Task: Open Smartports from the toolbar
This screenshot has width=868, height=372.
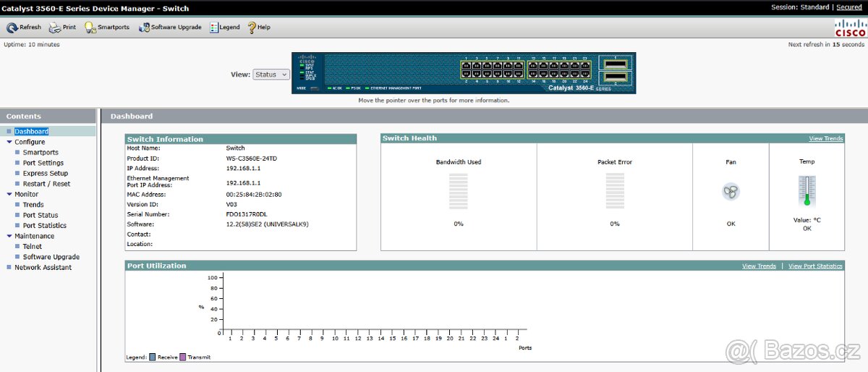Action: click(x=106, y=28)
